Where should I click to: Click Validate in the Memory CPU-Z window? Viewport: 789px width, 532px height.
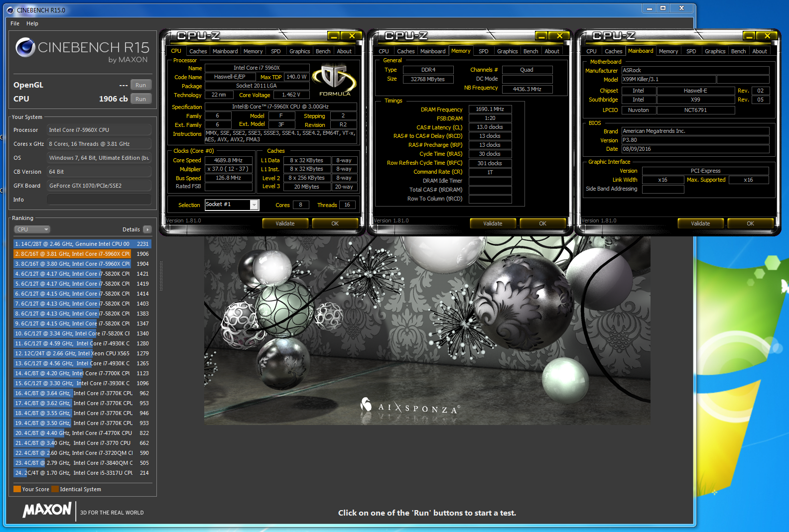coord(493,223)
